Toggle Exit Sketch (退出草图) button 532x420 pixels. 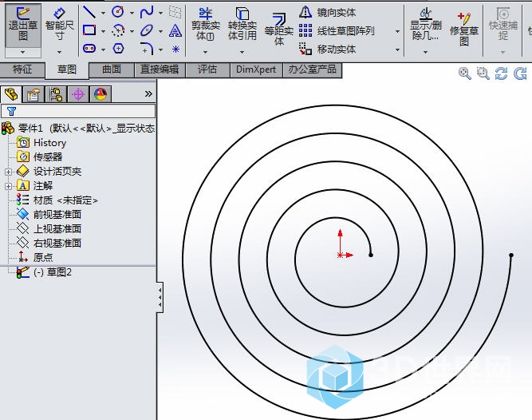click(x=22, y=25)
